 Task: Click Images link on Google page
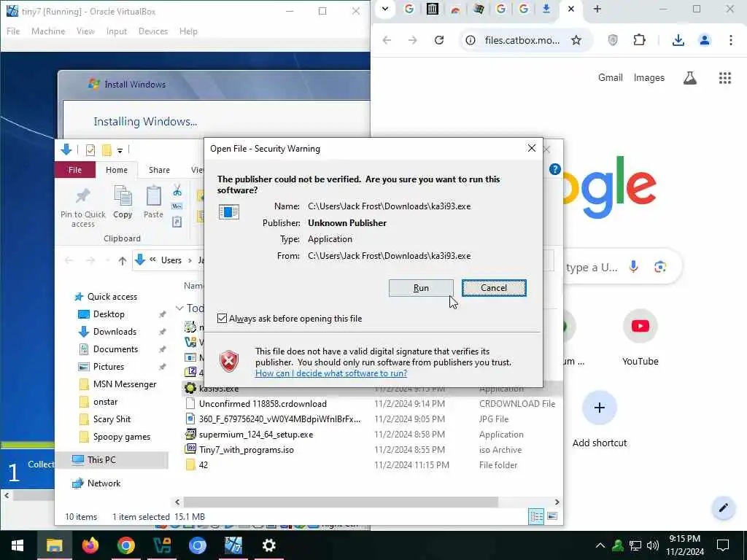[x=649, y=77]
